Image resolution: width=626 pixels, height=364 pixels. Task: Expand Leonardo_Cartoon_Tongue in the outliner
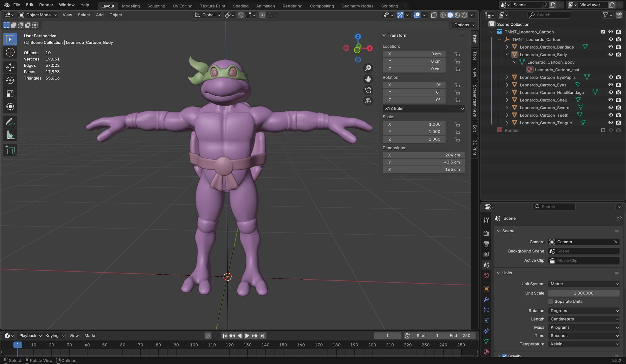[507, 123]
